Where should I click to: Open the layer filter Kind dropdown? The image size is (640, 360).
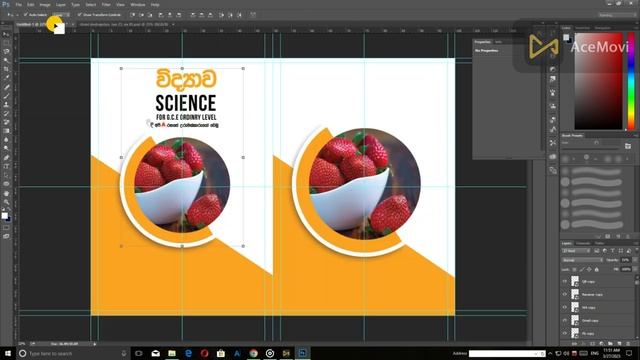click(x=576, y=251)
